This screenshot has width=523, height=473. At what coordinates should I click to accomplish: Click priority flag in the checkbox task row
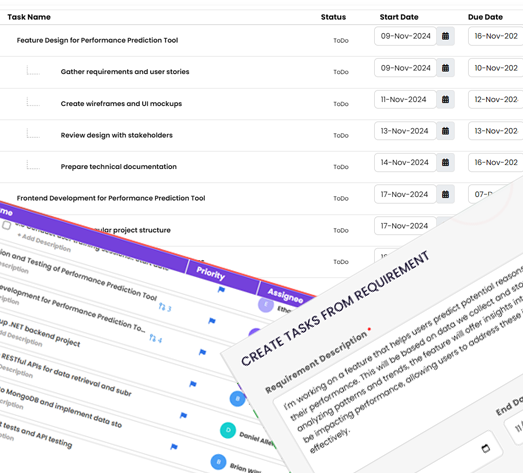click(221, 290)
